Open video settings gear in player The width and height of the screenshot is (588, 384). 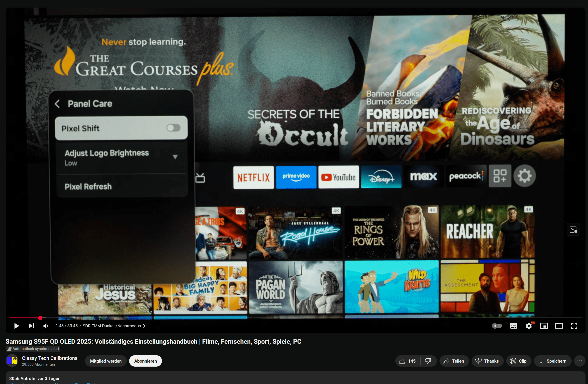tap(529, 326)
